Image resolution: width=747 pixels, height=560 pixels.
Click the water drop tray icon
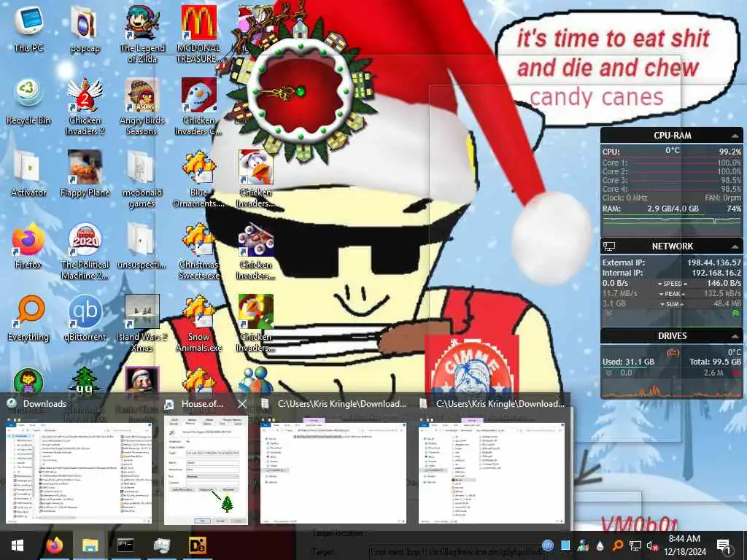coord(600,545)
